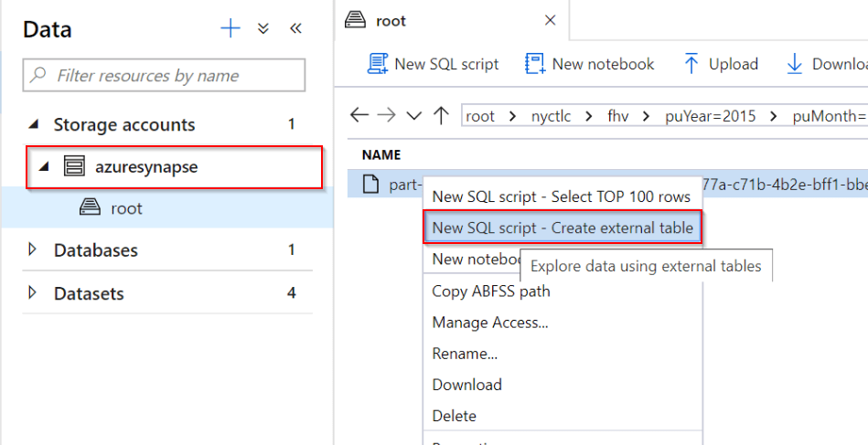Expand the Databases section

click(x=33, y=249)
